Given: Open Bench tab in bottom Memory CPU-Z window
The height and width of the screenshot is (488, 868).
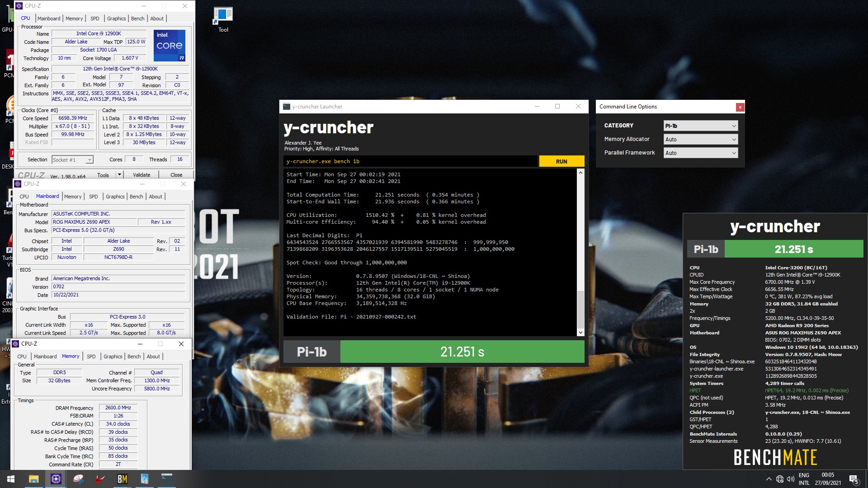Looking at the screenshot, I should [x=134, y=357].
